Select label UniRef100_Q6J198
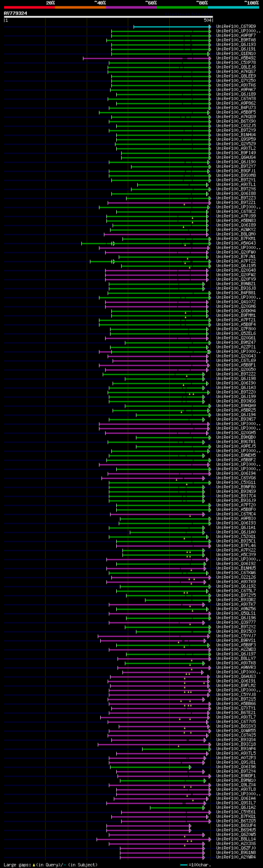The height and width of the screenshot is (868, 263). tap(236, 379)
